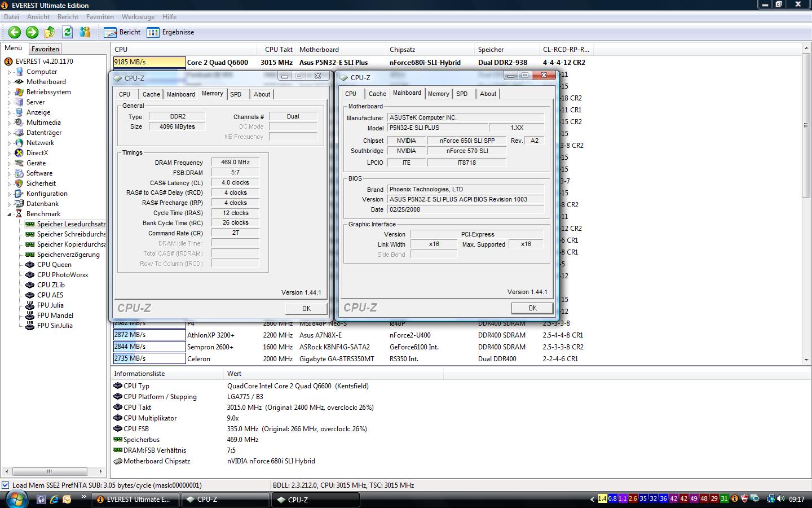
Task: Click the green back arrow toolbar icon
Action: (x=15, y=32)
